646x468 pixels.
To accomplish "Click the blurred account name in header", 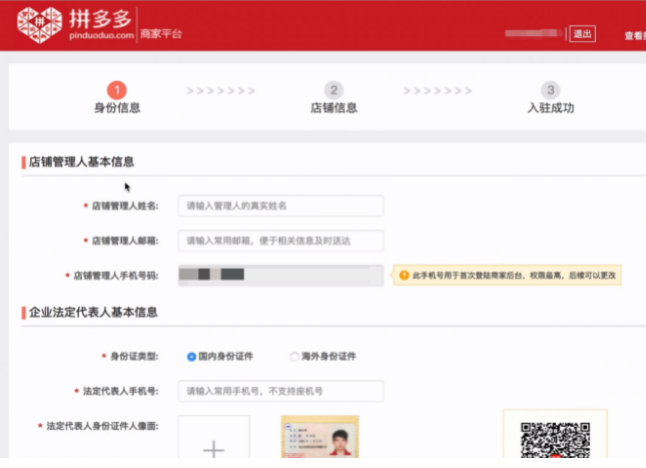I will pos(534,33).
